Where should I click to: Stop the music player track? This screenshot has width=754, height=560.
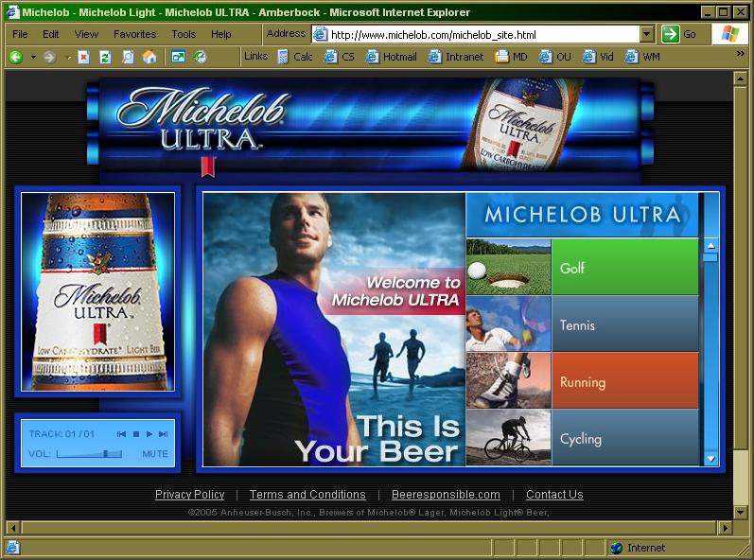coord(136,434)
